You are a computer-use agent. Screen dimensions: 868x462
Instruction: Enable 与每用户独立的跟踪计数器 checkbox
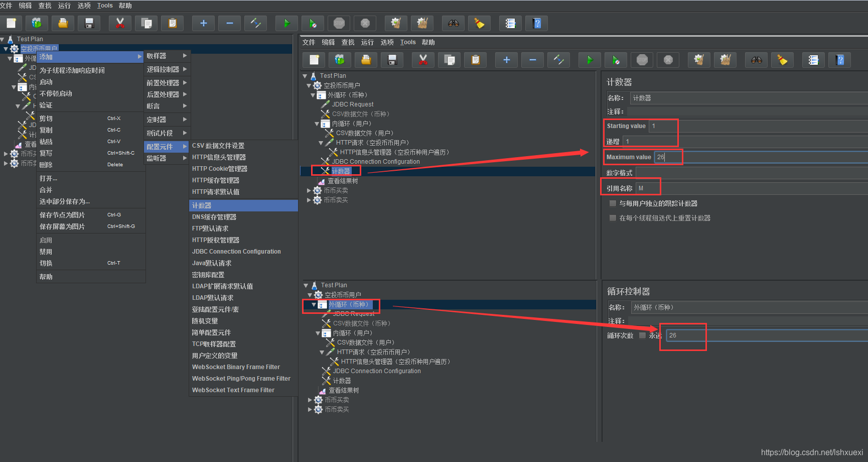(613, 203)
